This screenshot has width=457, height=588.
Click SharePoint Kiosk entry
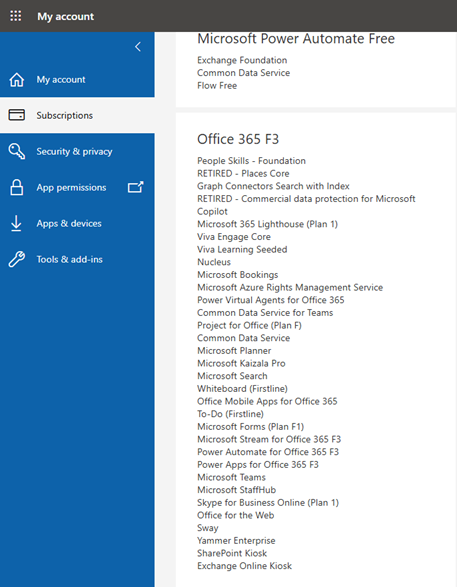coord(232,554)
